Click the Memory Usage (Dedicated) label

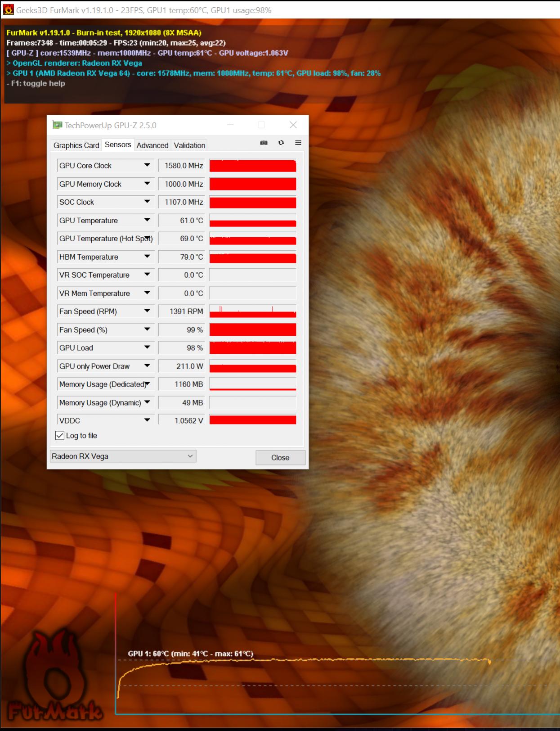(103, 384)
